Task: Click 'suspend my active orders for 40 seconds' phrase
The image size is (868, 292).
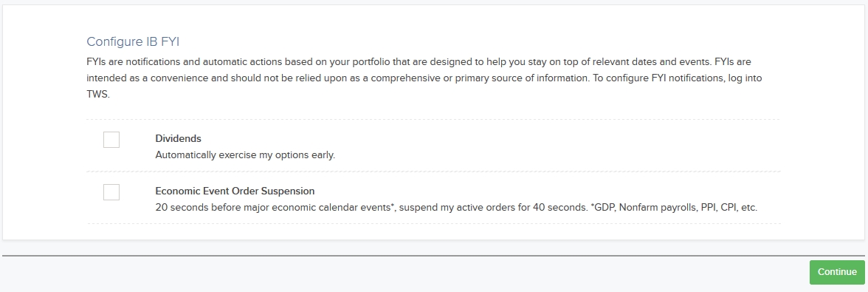Action: pyautogui.click(x=493, y=208)
